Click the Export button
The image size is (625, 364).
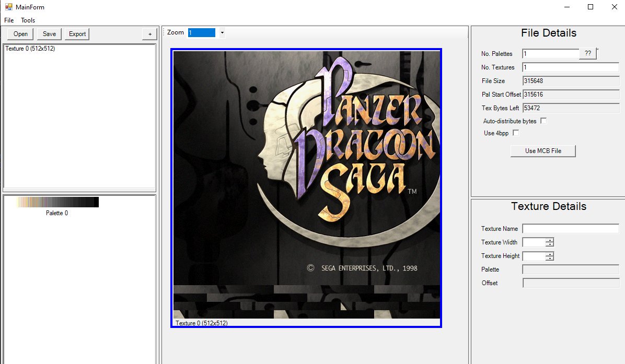pyautogui.click(x=77, y=34)
